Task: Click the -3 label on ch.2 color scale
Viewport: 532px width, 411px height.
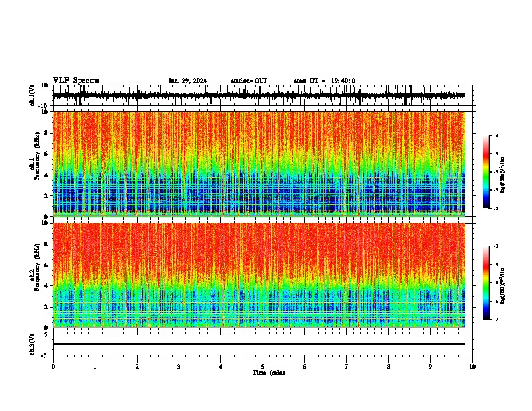Action: (x=495, y=246)
